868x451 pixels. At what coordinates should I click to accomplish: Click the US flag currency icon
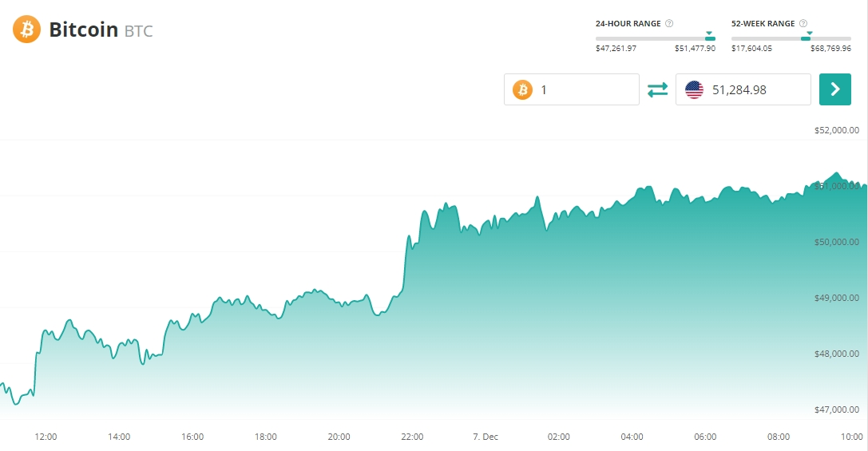pos(695,89)
